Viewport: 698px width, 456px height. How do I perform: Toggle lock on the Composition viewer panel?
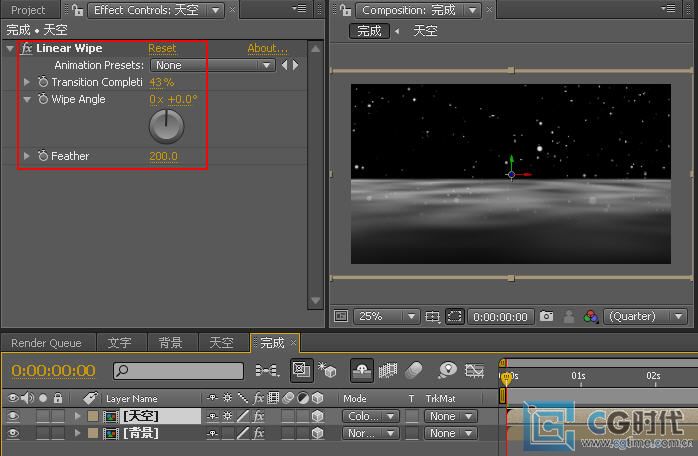tap(345, 10)
